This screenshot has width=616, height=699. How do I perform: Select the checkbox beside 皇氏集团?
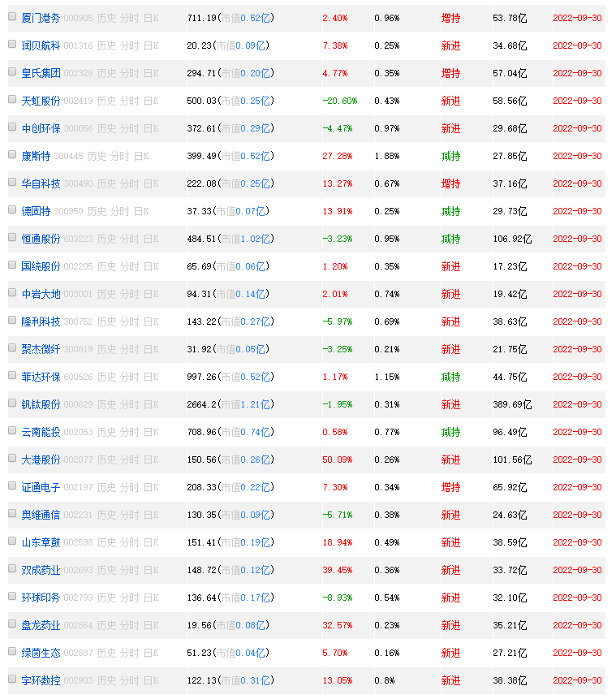coord(12,71)
